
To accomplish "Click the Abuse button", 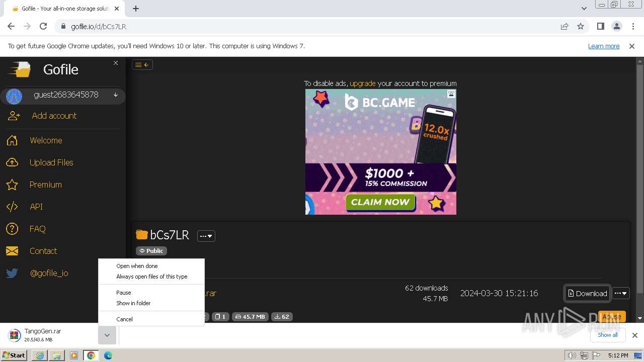I will [x=612, y=316].
